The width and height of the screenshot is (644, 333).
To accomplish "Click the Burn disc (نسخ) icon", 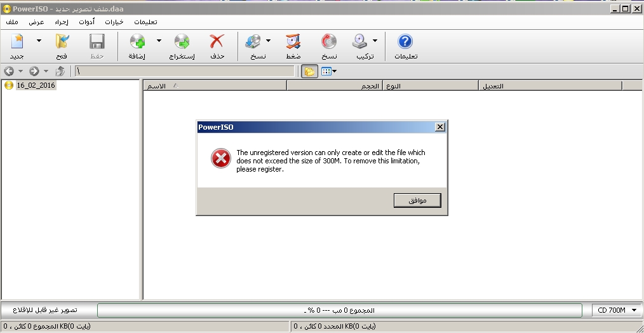I will 328,41.
